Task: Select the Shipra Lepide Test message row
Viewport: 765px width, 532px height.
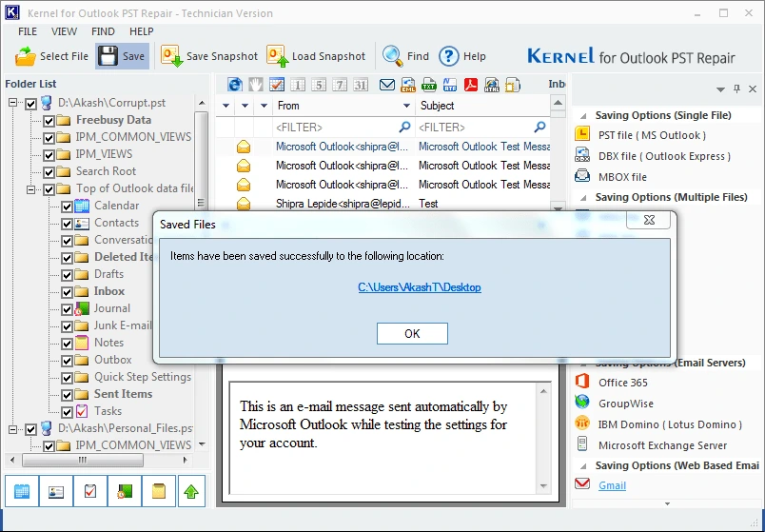Action: pyautogui.click(x=383, y=204)
